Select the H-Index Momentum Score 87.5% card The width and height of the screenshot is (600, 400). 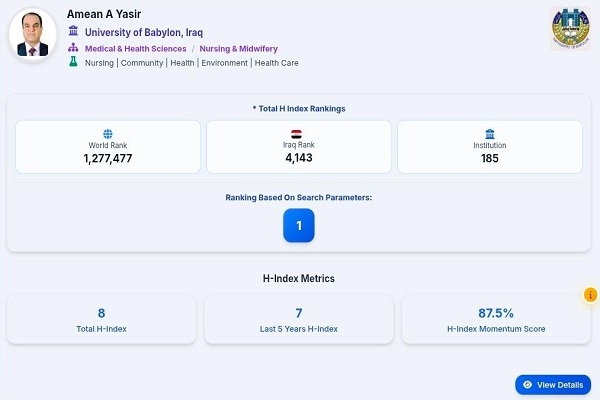tap(496, 319)
